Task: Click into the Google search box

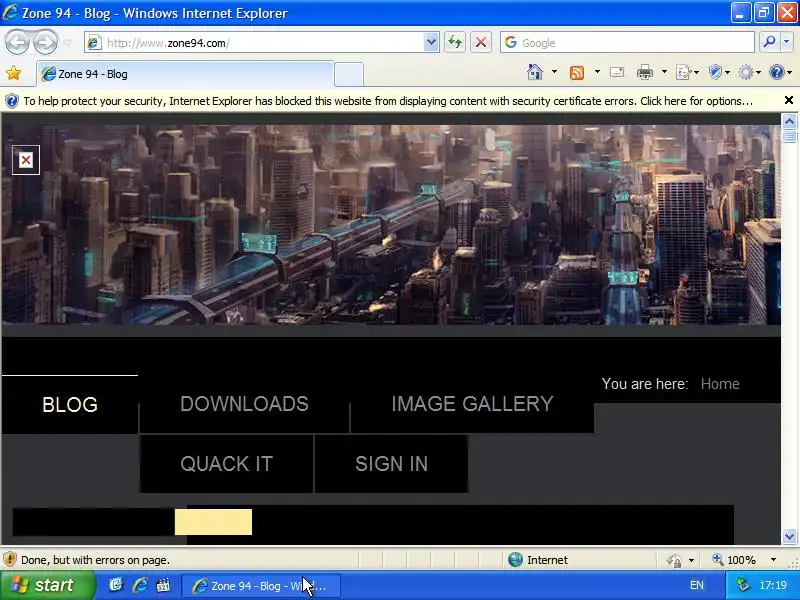Action: pos(628,43)
